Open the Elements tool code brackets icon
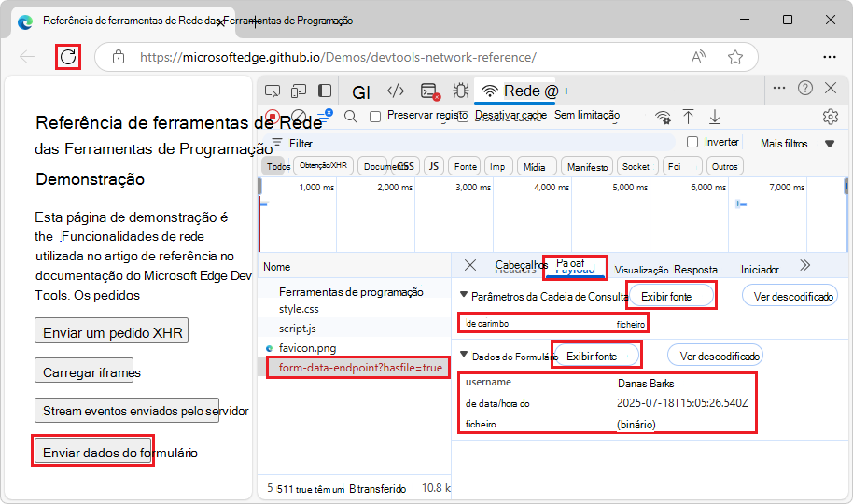Viewport: 853px width, 504px height. pyautogui.click(x=396, y=91)
